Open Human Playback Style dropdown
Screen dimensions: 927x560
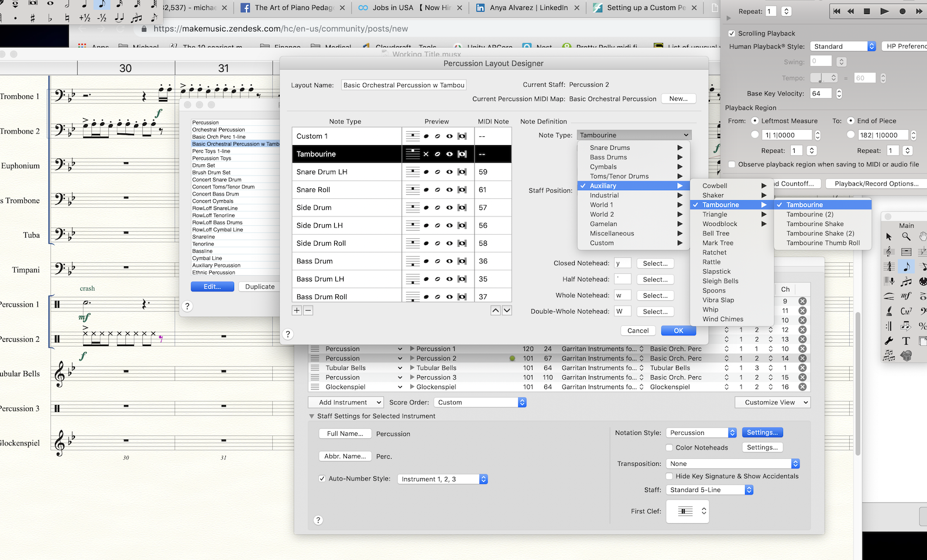click(843, 46)
